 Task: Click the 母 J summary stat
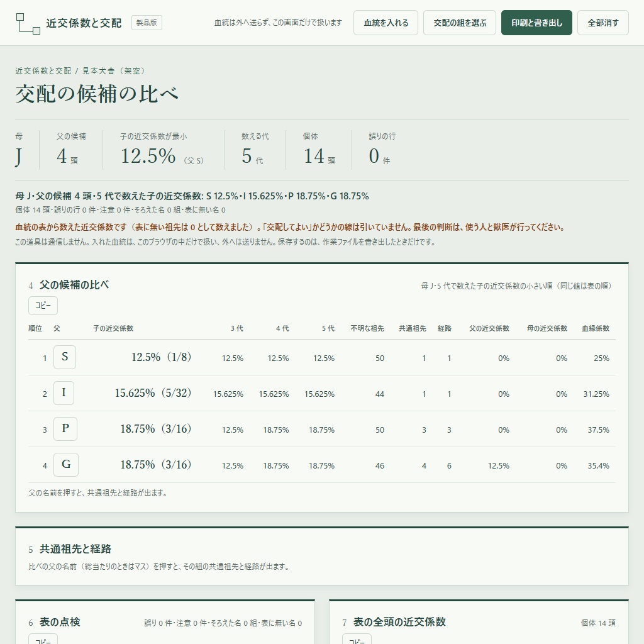[x=19, y=150]
